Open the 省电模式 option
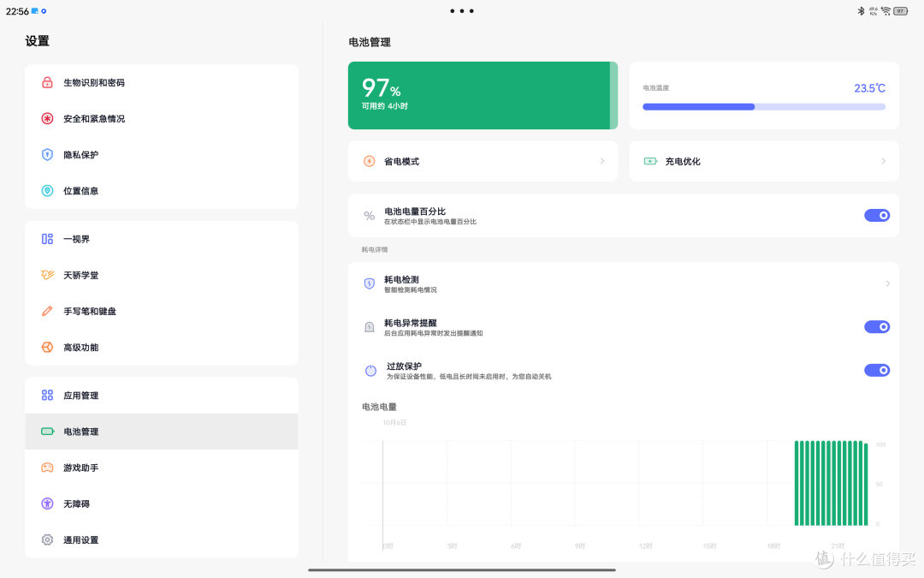This screenshot has width=924, height=578. 483,161
